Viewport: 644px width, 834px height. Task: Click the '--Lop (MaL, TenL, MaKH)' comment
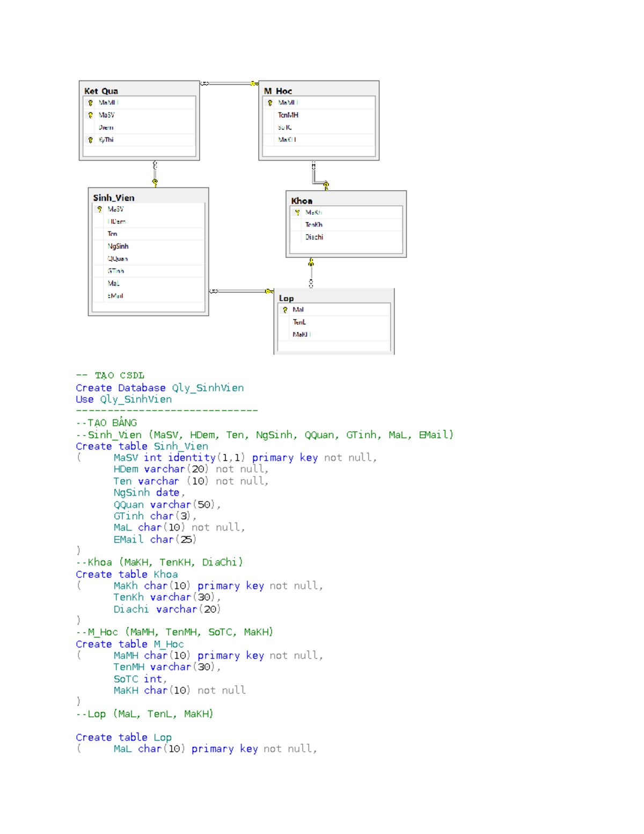coord(144,714)
